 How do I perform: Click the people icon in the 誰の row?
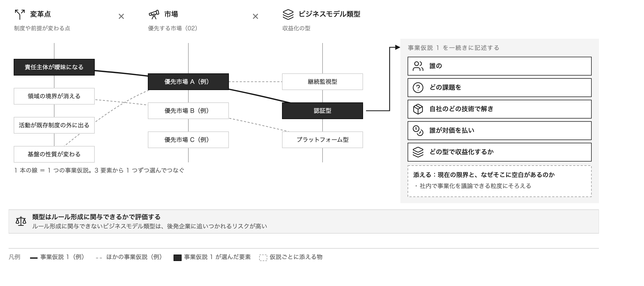coord(418,66)
